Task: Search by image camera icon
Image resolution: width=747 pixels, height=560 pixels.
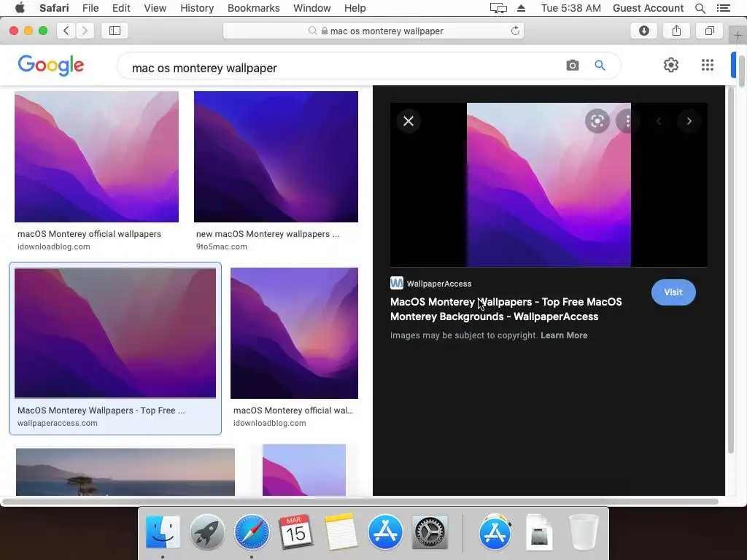Action: [x=573, y=66]
